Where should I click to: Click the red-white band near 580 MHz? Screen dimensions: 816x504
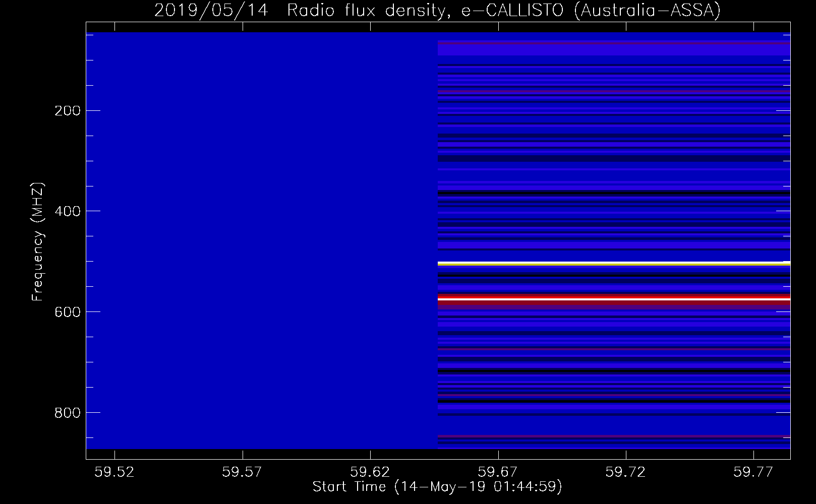(x=614, y=298)
